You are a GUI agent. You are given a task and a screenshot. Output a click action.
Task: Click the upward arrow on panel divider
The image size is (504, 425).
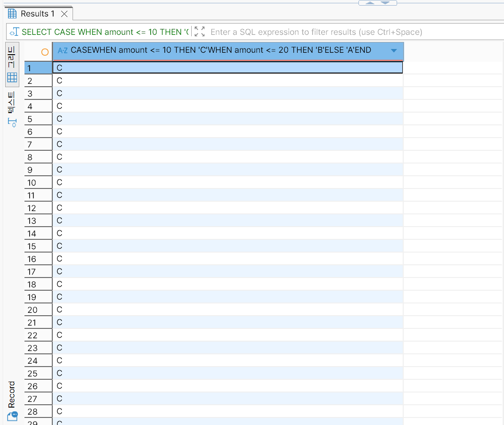[x=370, y=3]
